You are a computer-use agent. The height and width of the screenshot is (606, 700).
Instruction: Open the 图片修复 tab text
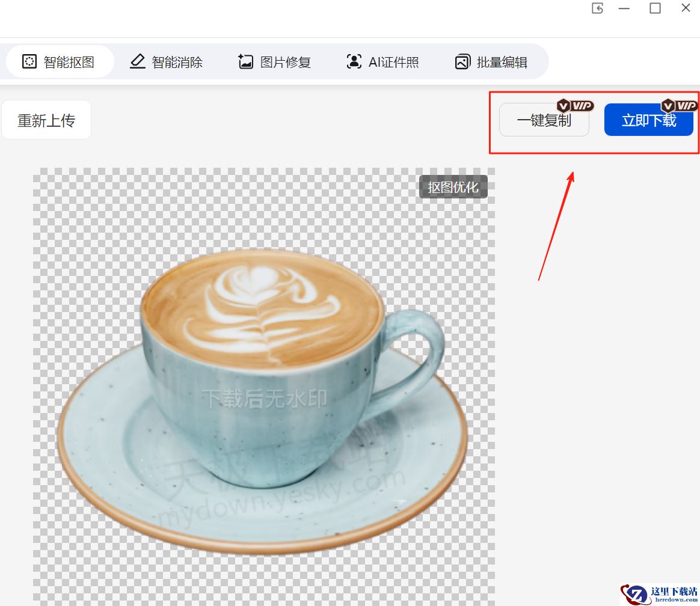click(x=286, y=62)
